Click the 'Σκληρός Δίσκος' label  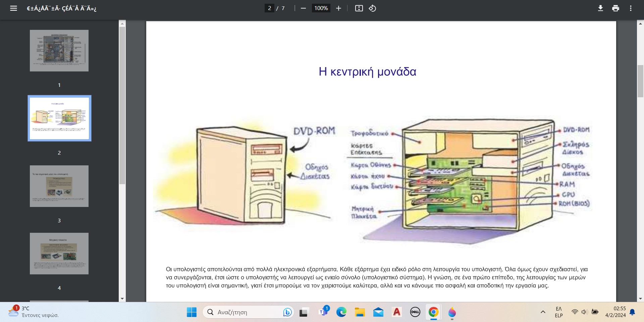(x=576, y=148)
